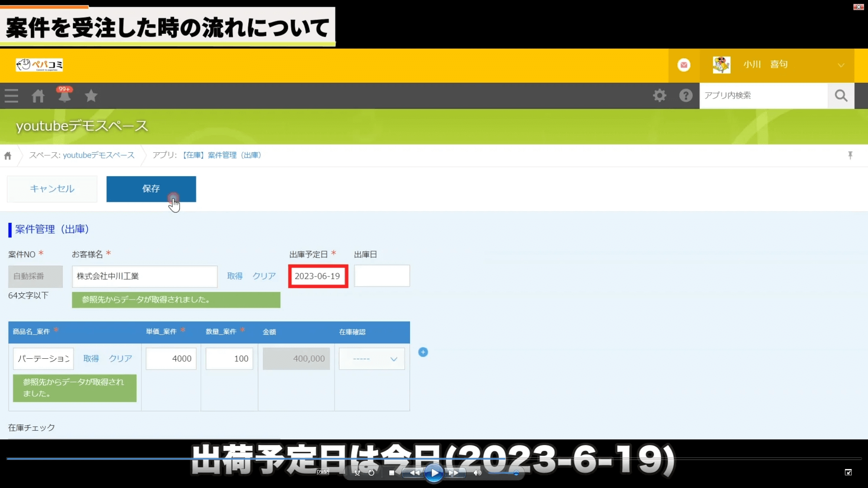The image size is (868, 488).
Task: Toggle shuffle in media player
Action: tap(357, 473)
